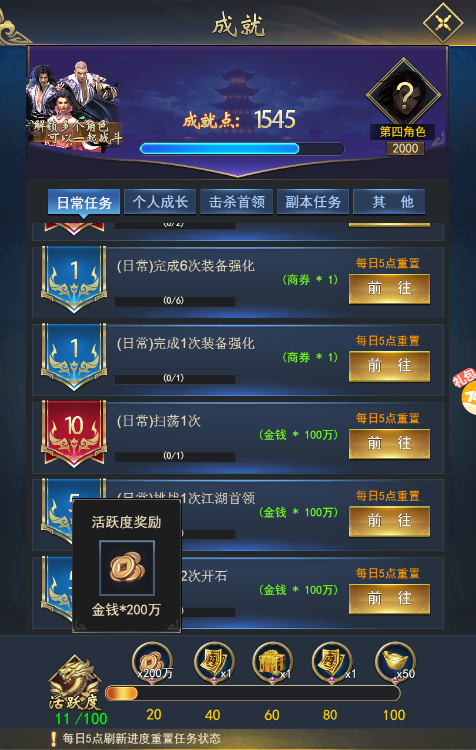
Task: Select the gold ingot x50 reward
Action: coord(395,662)
